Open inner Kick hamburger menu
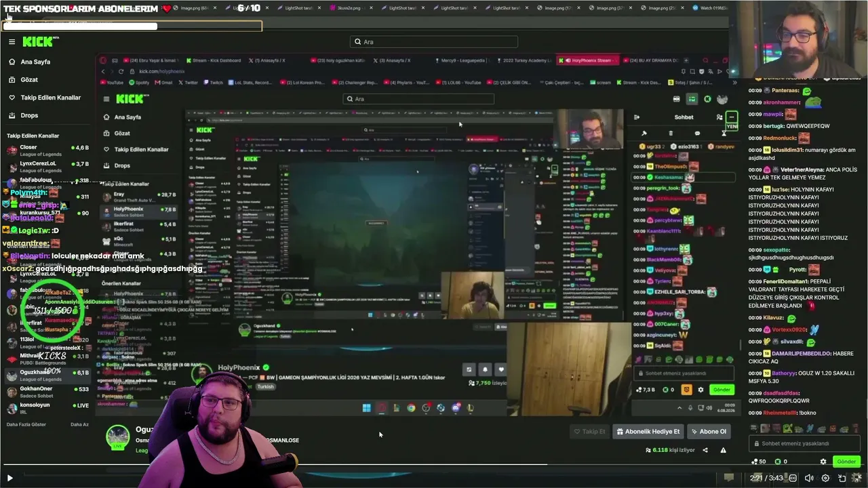 (x=106, y=99)
